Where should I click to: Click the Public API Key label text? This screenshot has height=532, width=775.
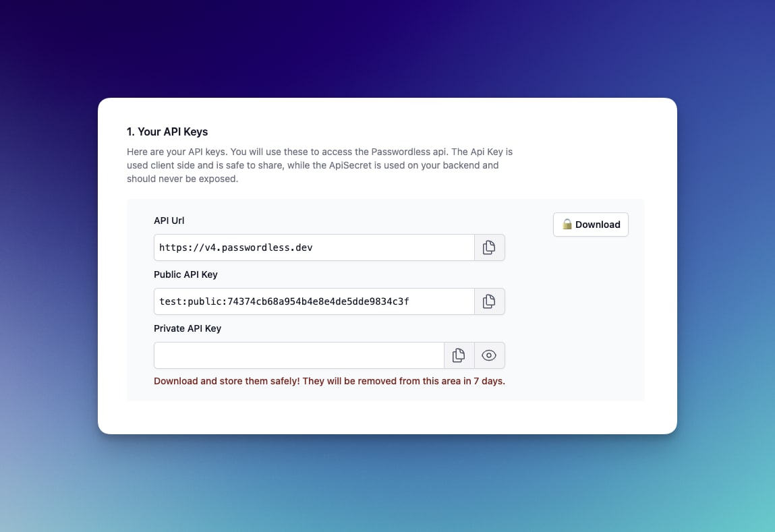[185, 274]
